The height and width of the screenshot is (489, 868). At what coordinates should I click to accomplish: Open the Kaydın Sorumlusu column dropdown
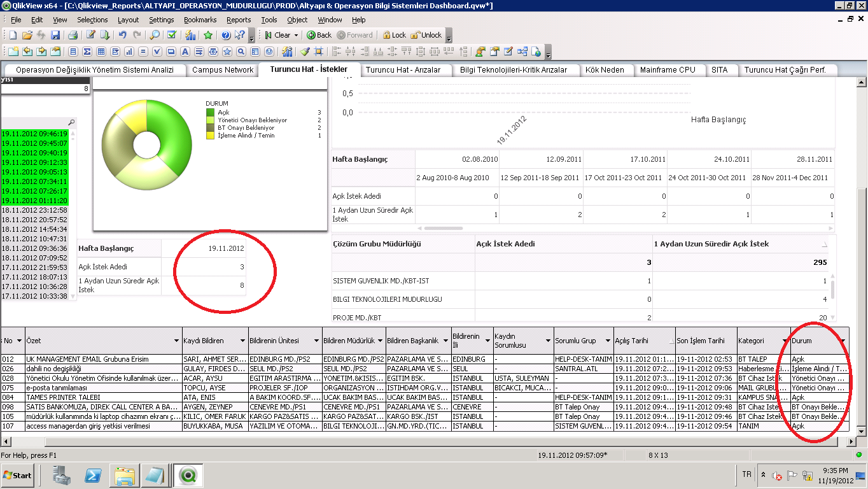click(548, 341)
